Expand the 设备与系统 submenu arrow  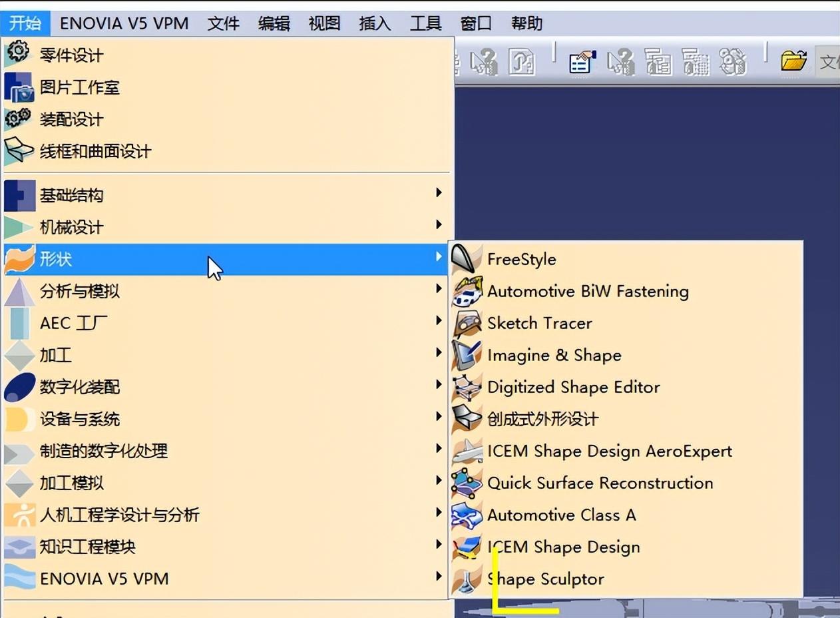pyautogui.click(x=439, y=416)
